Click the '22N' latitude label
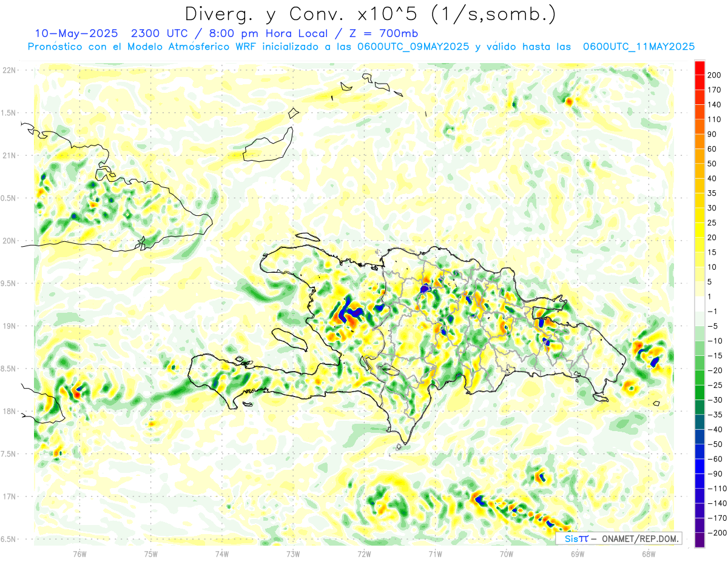 point(10,70)
